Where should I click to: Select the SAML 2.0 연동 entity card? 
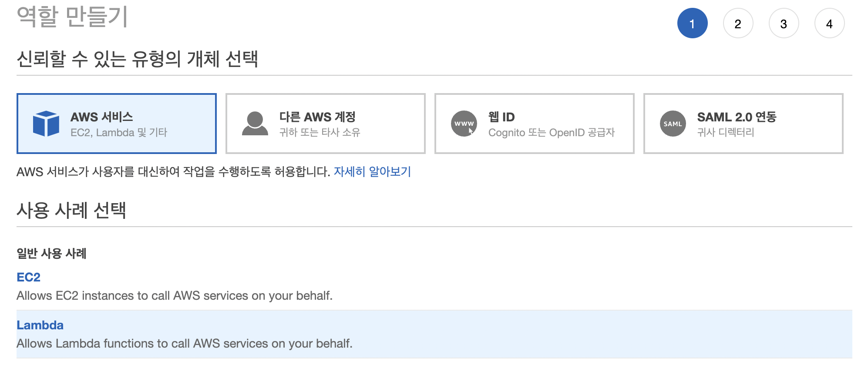click(x=744, y=124)
